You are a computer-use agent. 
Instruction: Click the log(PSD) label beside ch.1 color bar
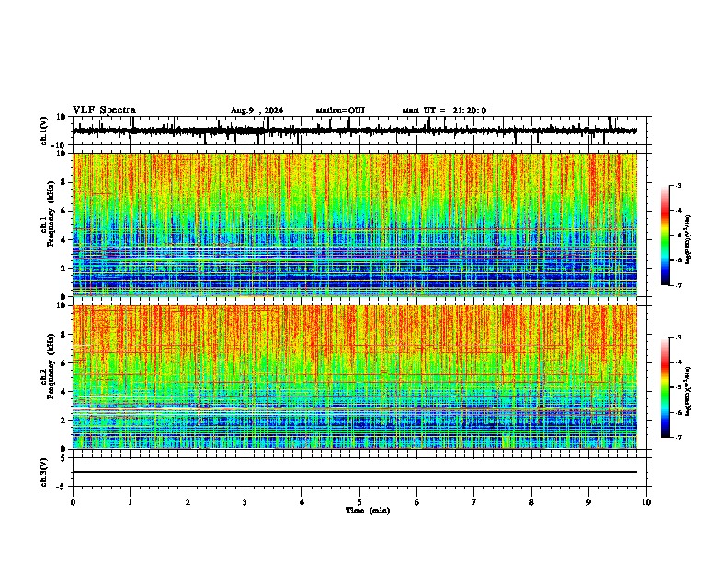tap(688, 240)
